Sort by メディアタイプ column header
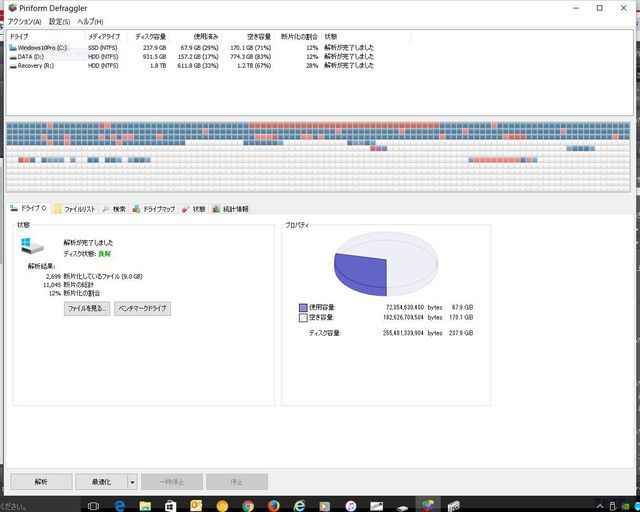 click(x=106, y=37)
